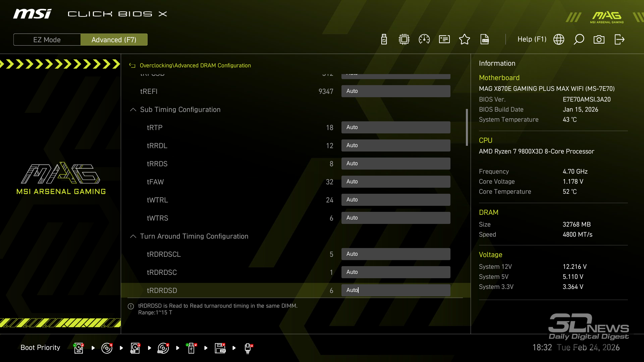Screen dimensions: 644x362
Task: Collapse Sub Timing Configuration section
Action: [133, 110]
